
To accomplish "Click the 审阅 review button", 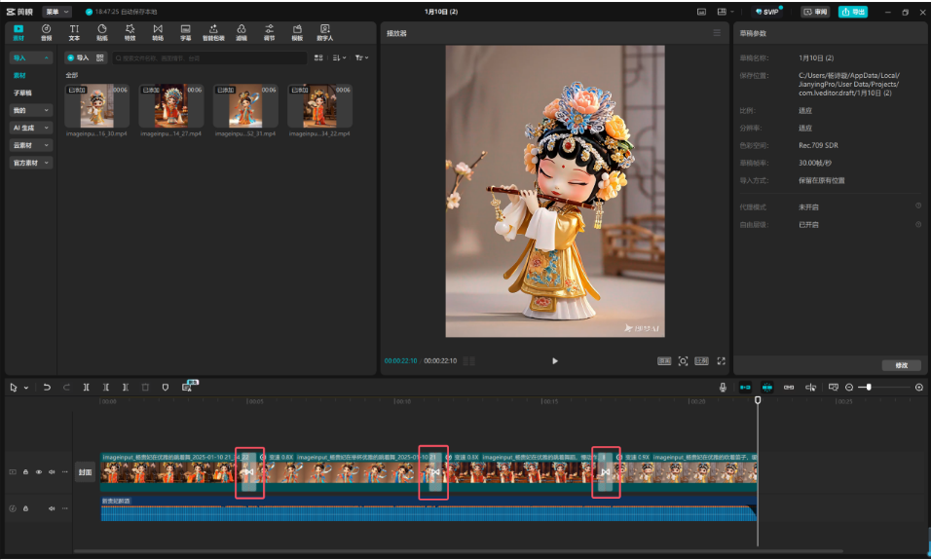I will (x=815, y=12).
